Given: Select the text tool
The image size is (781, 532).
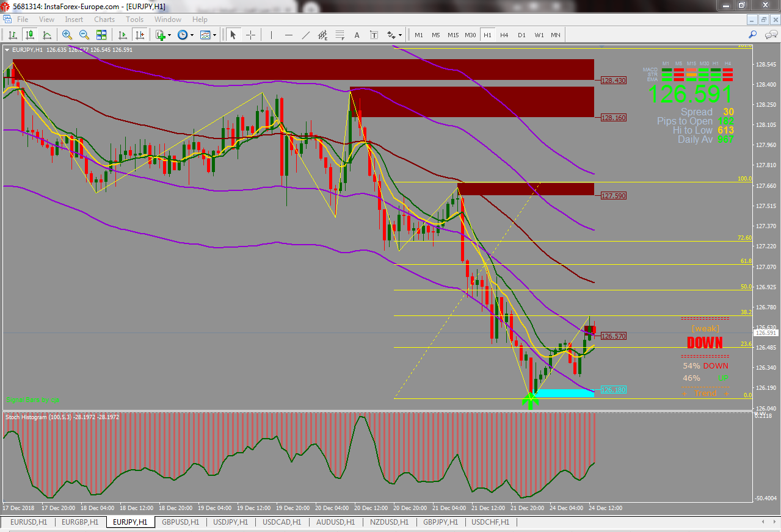Looking at the screenshot, I should tap(357, 35).
